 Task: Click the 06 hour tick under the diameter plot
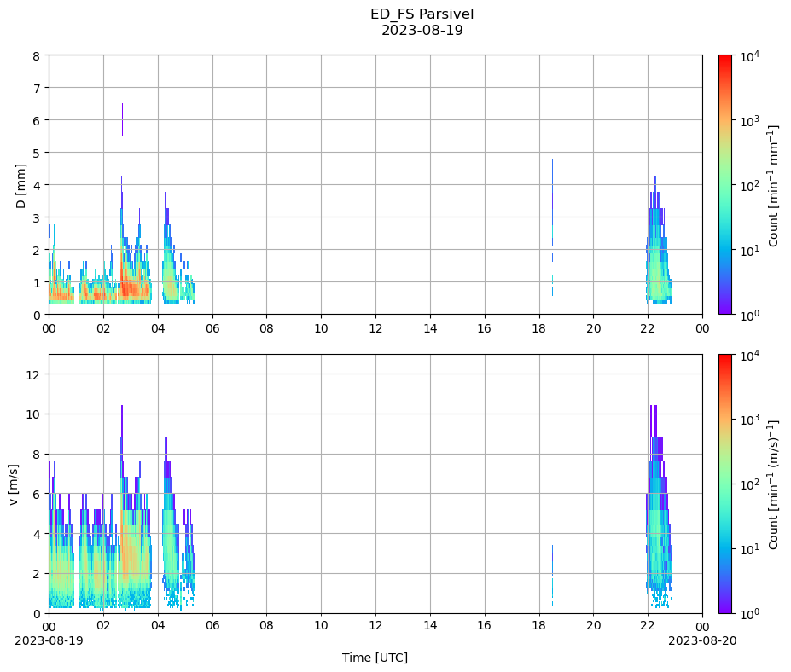[212, 328]
